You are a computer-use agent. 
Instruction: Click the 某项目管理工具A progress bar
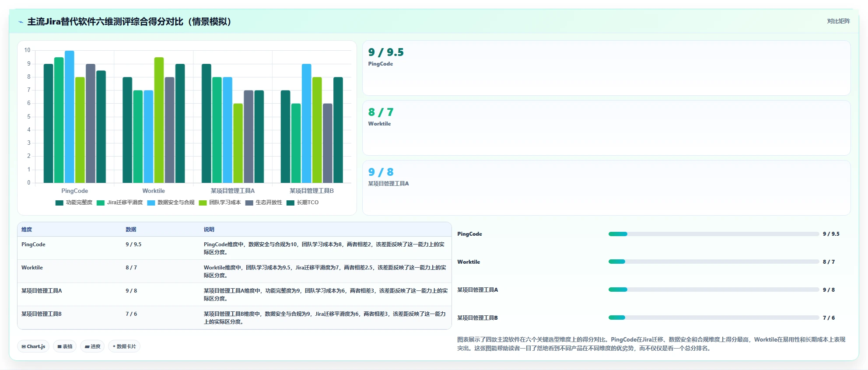click(714, 290)
